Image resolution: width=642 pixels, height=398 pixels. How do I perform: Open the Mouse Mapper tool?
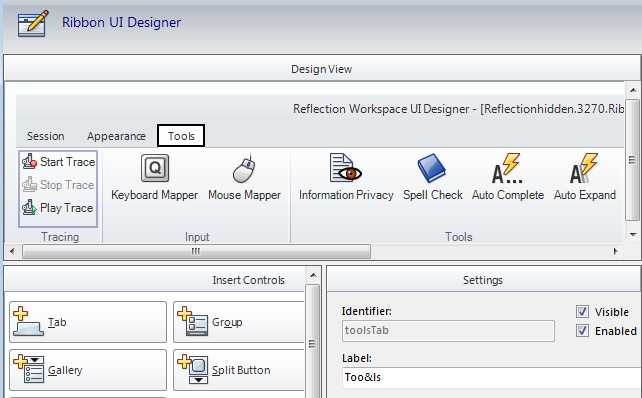point(244,169)
